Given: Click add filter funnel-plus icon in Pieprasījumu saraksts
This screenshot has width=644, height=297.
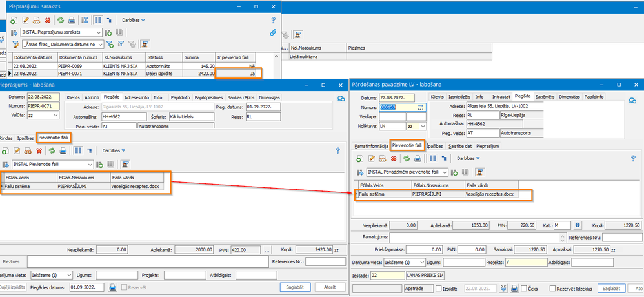Looking at the screenshot, I should pos(110,44).
